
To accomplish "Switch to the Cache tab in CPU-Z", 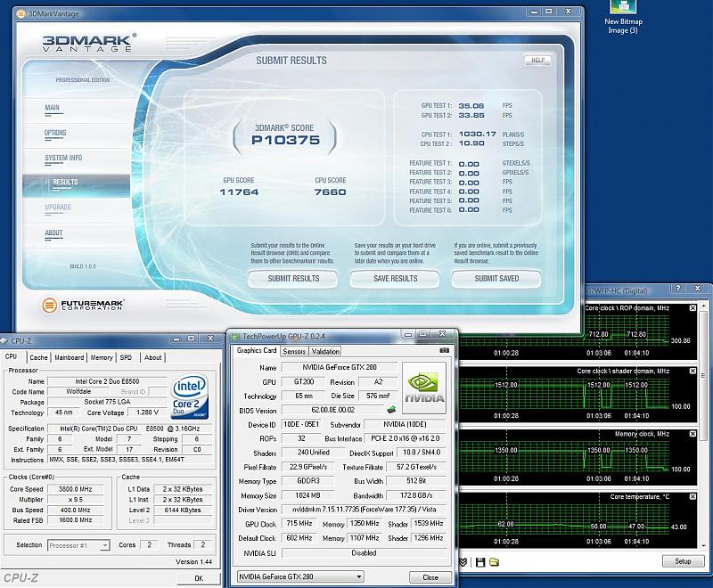I will [38, 357].
